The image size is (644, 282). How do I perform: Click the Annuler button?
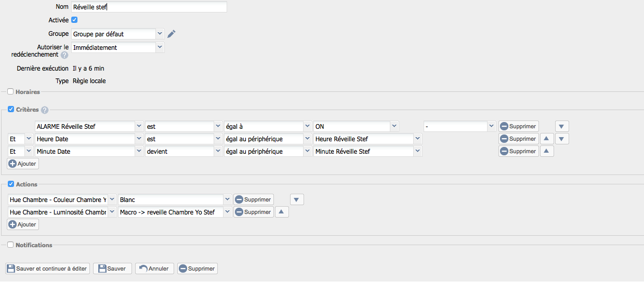tap(154, 268)
